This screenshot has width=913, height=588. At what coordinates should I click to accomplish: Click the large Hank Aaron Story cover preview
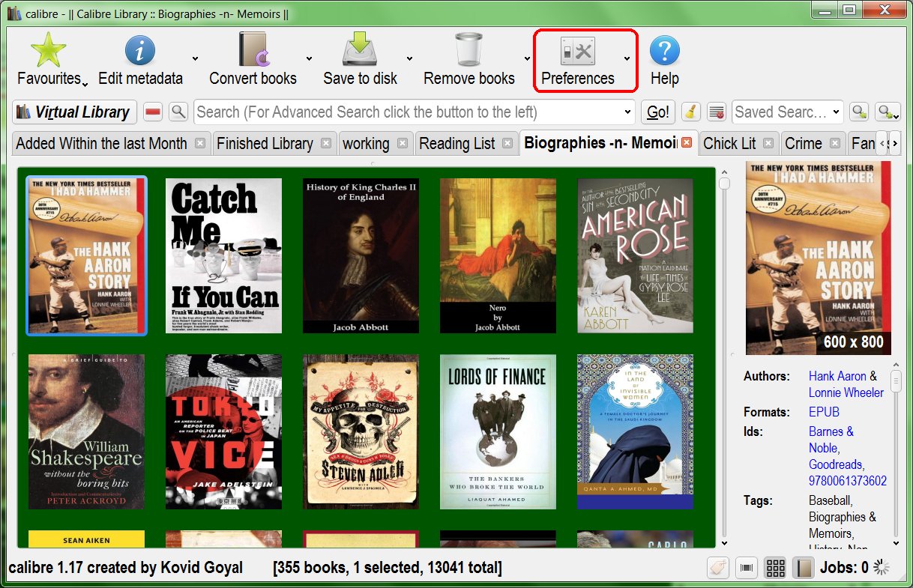(819, 258)
